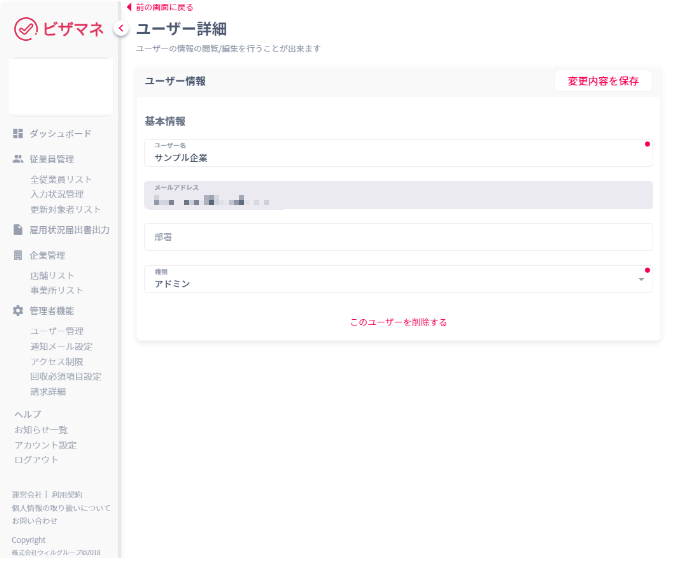This screenshot has height=562, width=689.
Task: Click the 雇用状況届出書出力 document icon
Action: [x=18, y=229]
